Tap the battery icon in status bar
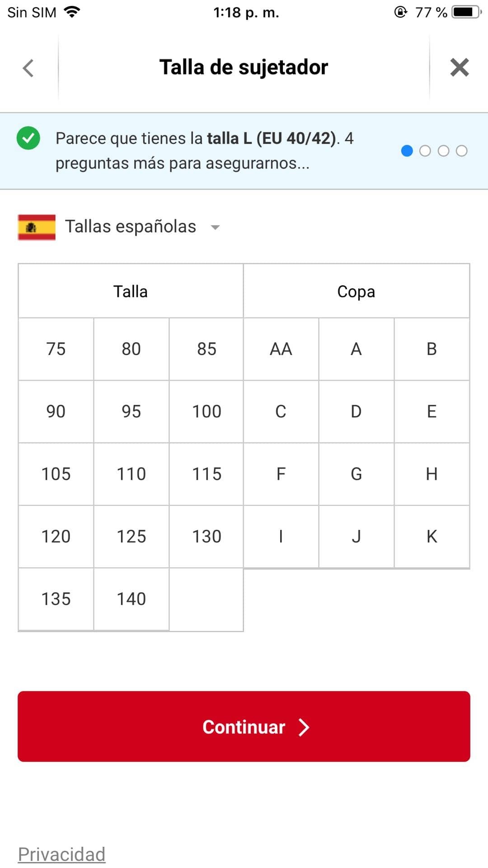 coord(466,12)
